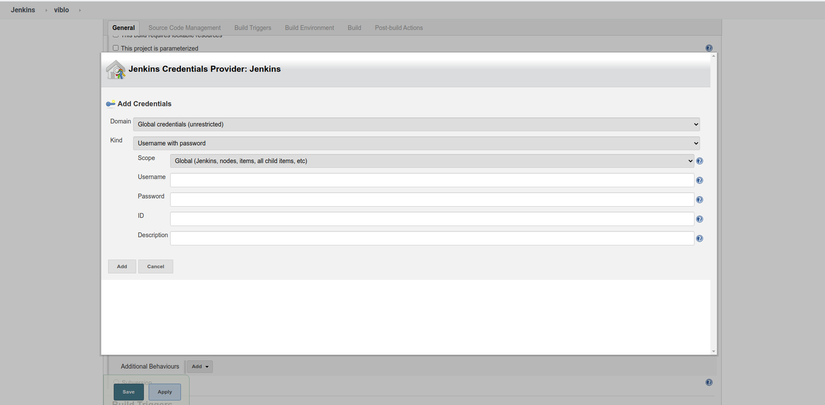Focus the ID input field
The image size is (825, 405).
(x=432, y=219)
